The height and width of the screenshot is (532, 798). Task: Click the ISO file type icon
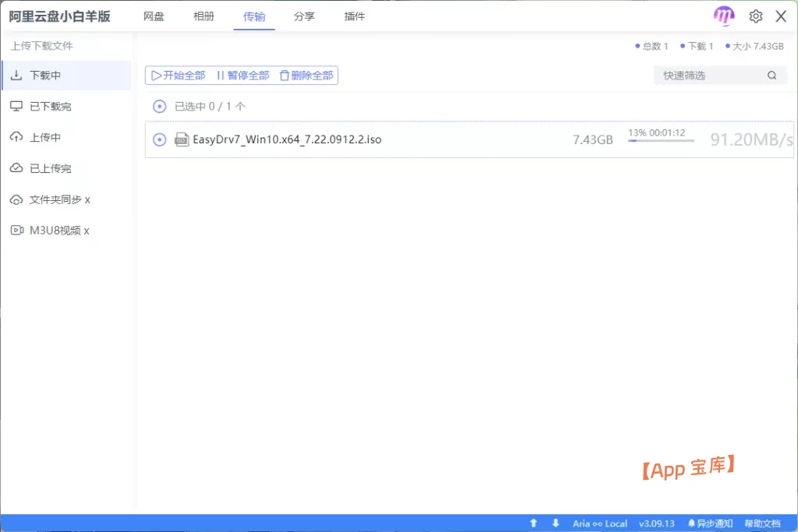coord(182,139)
